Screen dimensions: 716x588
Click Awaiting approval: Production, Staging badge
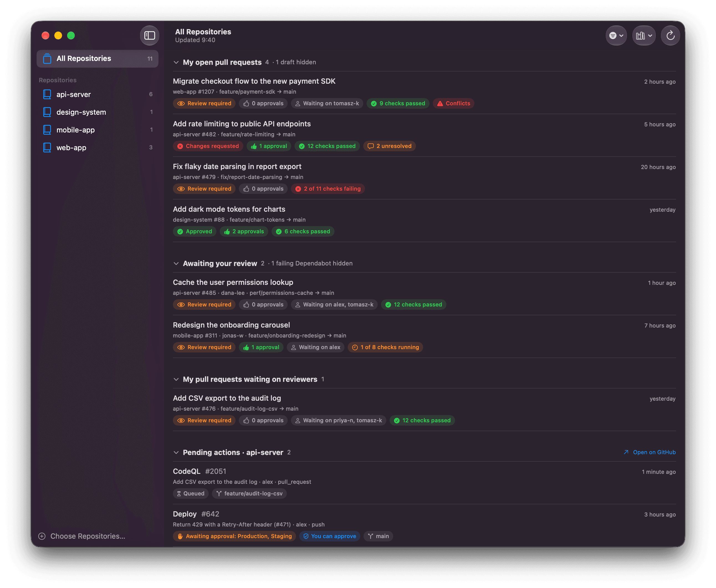click(x=234, y=536)
